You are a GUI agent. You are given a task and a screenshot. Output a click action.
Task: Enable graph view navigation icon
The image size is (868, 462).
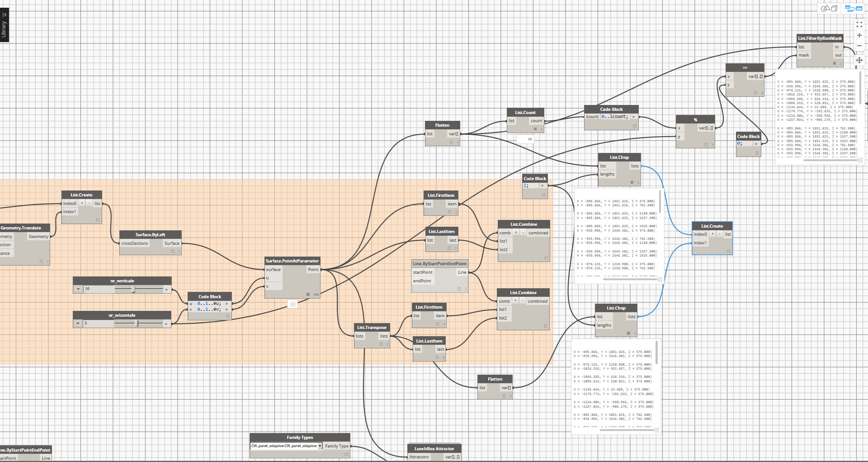click(854, 8)
